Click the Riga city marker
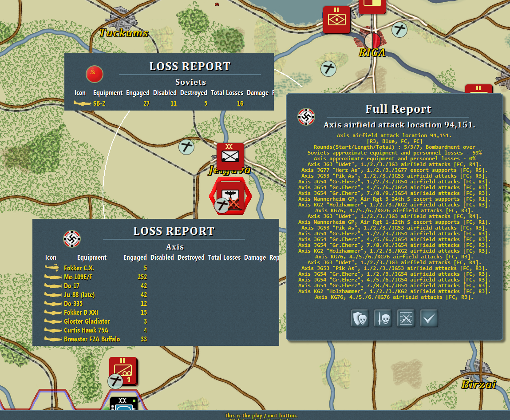510x420 pixels. click(373, 41)
